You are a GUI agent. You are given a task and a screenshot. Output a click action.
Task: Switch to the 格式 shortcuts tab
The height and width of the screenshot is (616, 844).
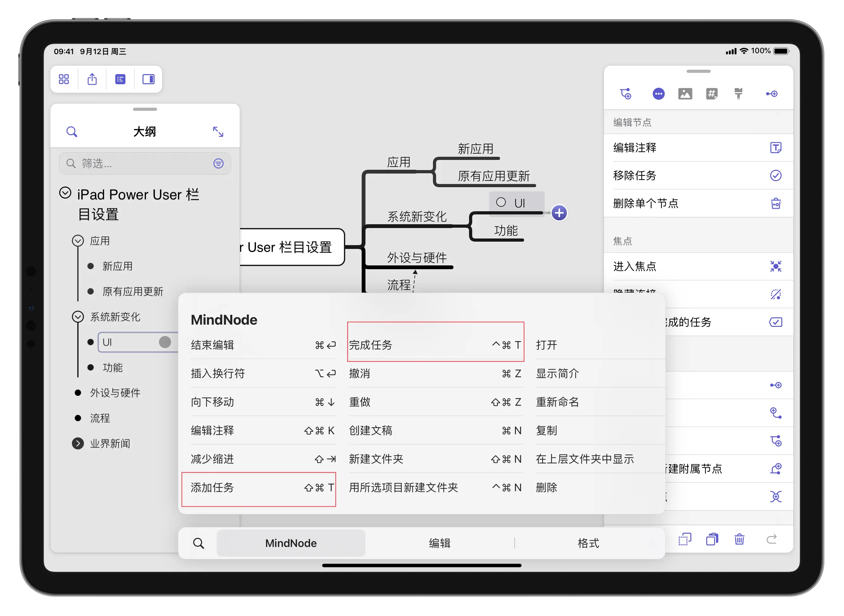click(588, 543)
